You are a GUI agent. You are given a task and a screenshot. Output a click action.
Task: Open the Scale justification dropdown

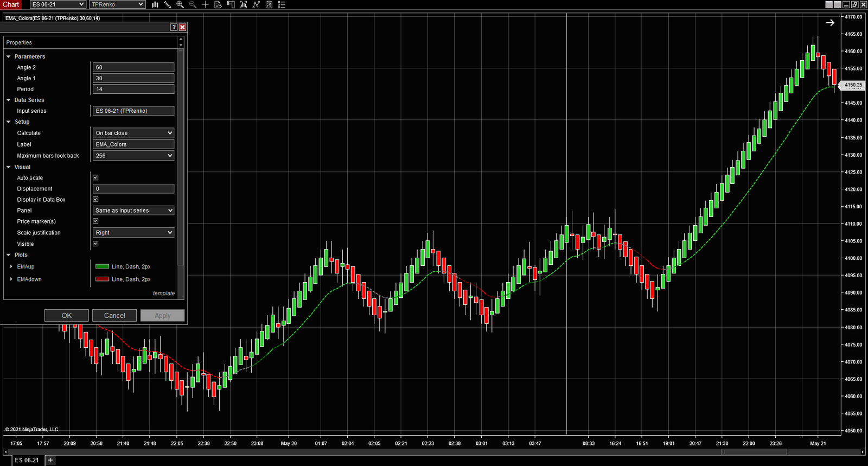[133, 233]
